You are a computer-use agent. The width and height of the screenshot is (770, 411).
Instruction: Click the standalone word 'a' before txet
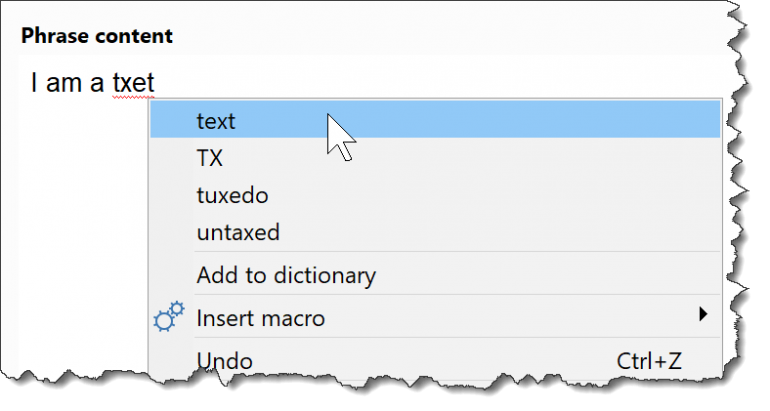(x=97, y=83)
